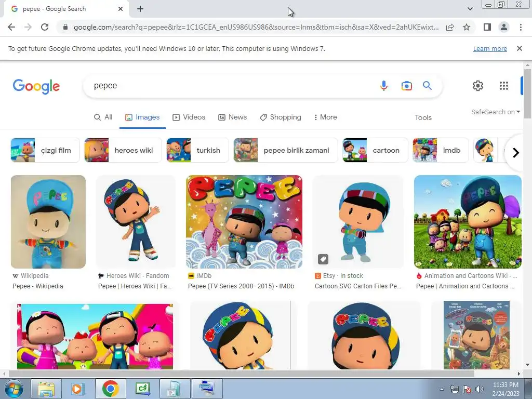View site lock information
Viewport: 532px width, 399px height.
pyautogui.click(x=65, y=27)
